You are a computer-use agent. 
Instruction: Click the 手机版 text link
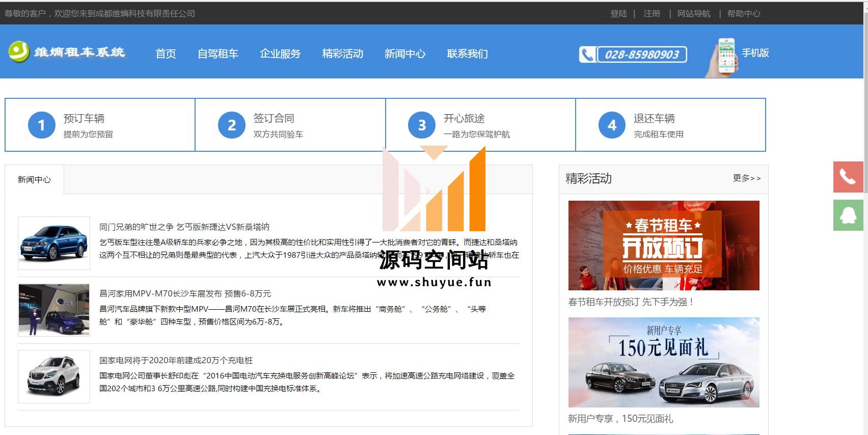pos(755,53)
